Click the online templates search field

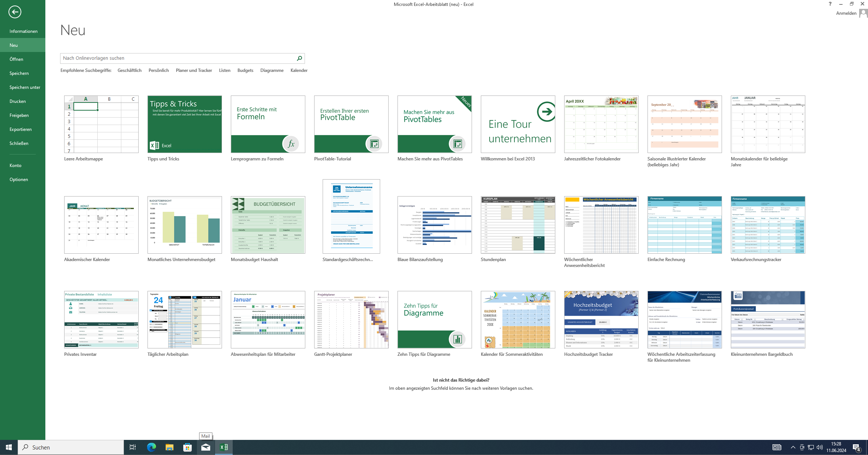tap(177, 58)
